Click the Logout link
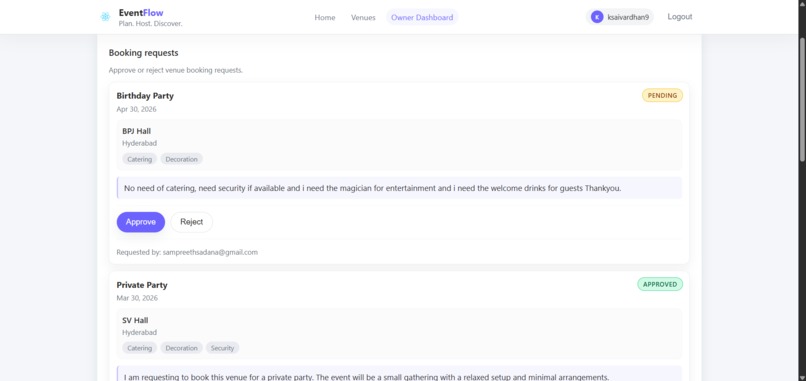The width and height of the screenshot is (806, 381). click(x=680, y=16)
